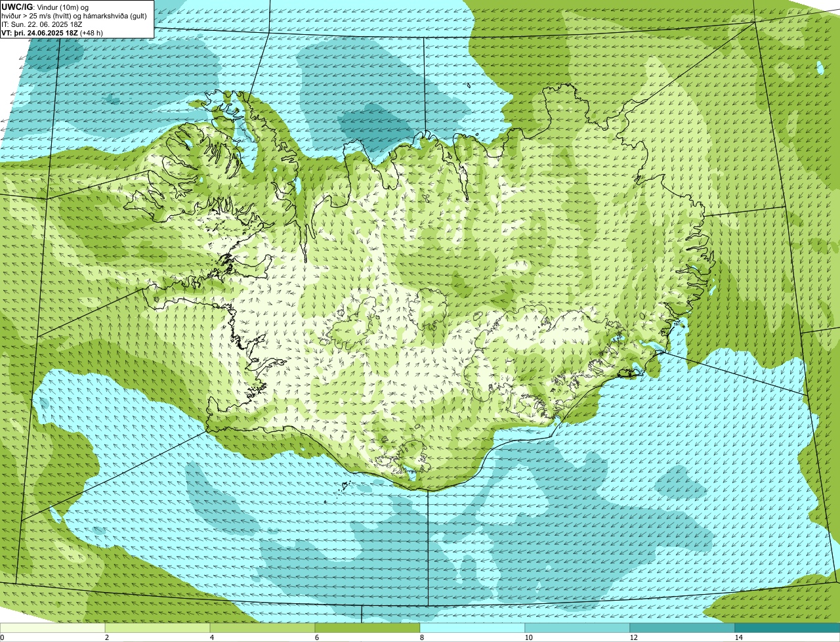Click the 2–4 m/s light green legend swatch

(157, 628)
